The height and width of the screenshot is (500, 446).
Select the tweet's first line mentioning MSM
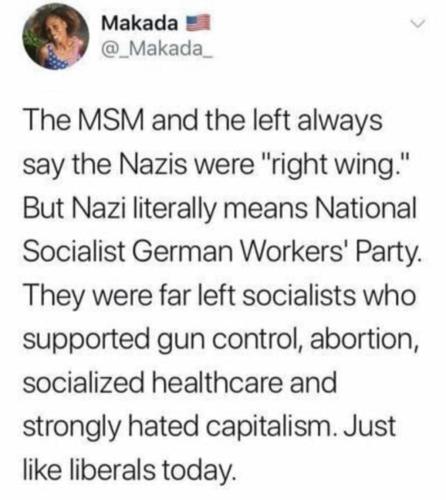(x=202, y=121)
